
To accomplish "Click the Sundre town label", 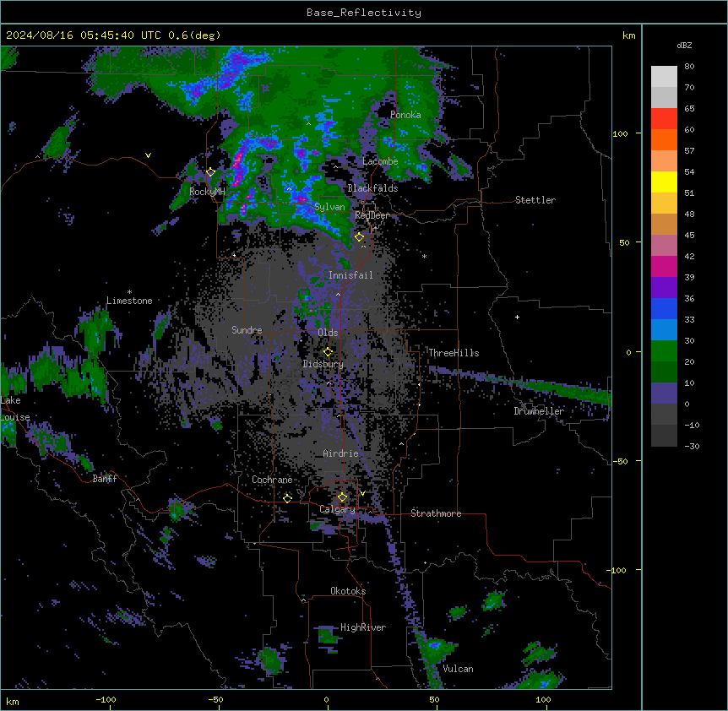I will click(x=247, y=330).
